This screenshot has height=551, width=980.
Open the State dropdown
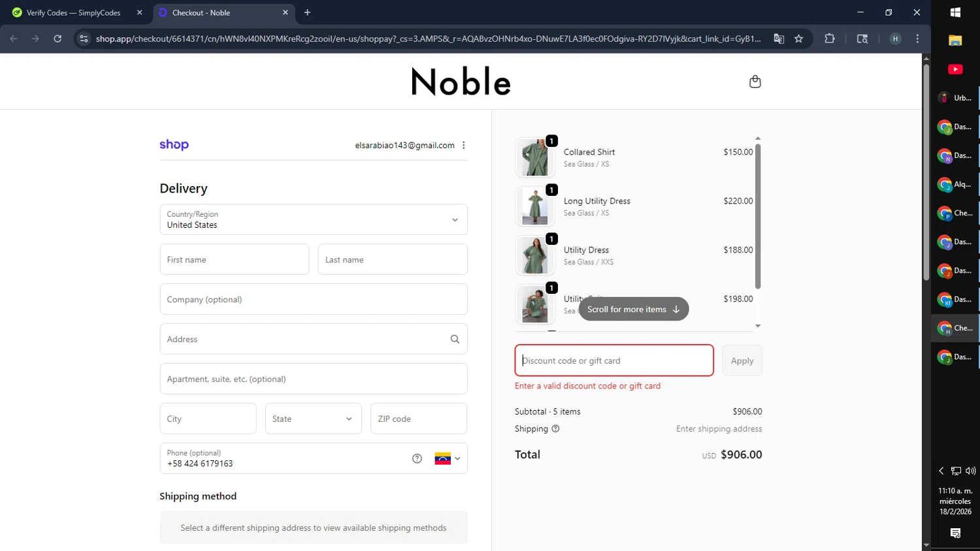(x=313, y=418)
